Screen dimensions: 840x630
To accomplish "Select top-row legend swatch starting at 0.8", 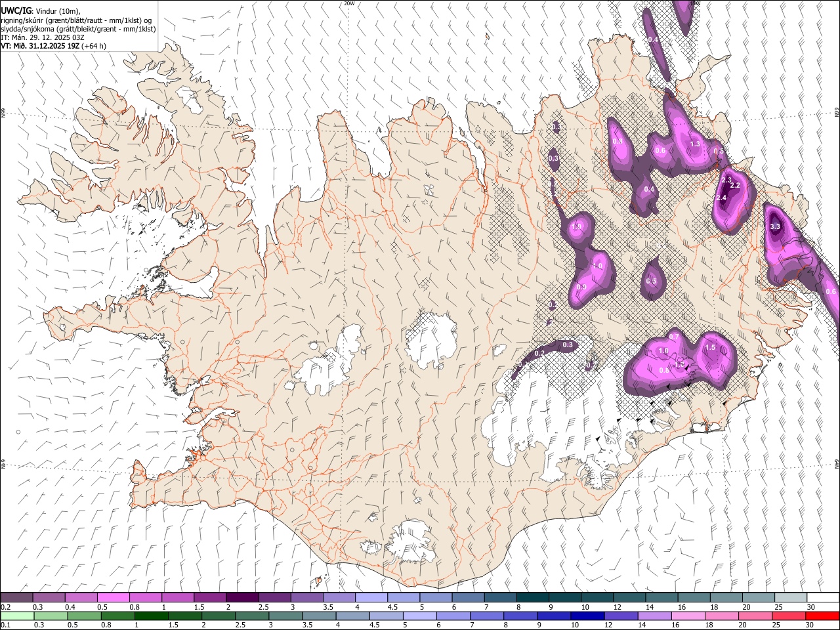I will [x=145, y=597].
